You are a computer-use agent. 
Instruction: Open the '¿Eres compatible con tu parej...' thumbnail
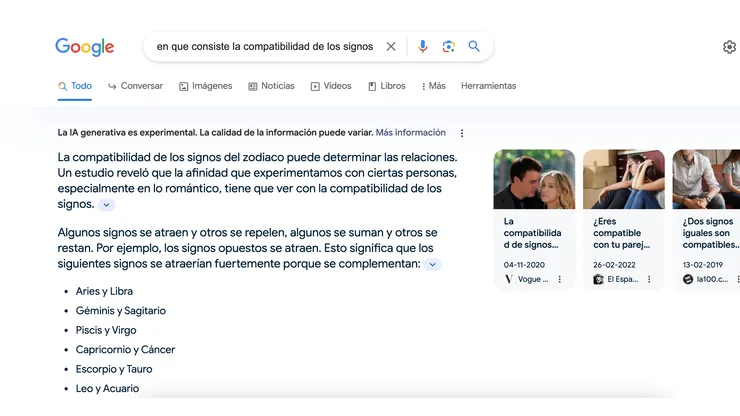[624, 179]
